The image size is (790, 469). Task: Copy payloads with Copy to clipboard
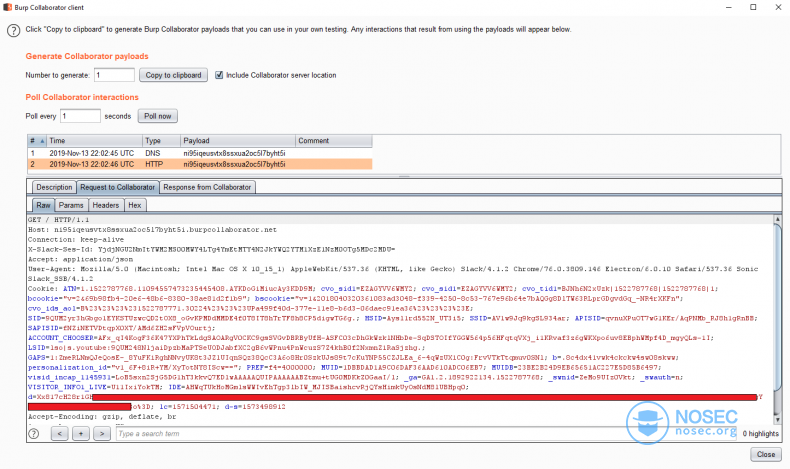click(173, 75)
